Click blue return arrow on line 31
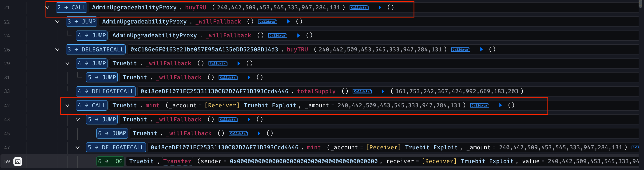This screenshot has height=170, width=644. [249, 77]
